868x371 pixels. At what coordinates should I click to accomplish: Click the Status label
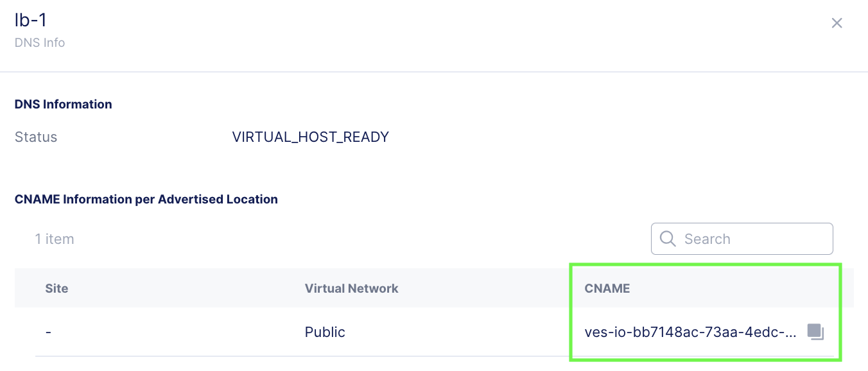point(36,137)
